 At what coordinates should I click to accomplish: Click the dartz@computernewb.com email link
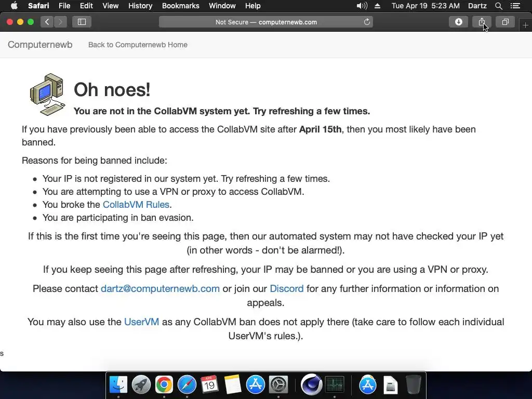(x=160, y=289)
